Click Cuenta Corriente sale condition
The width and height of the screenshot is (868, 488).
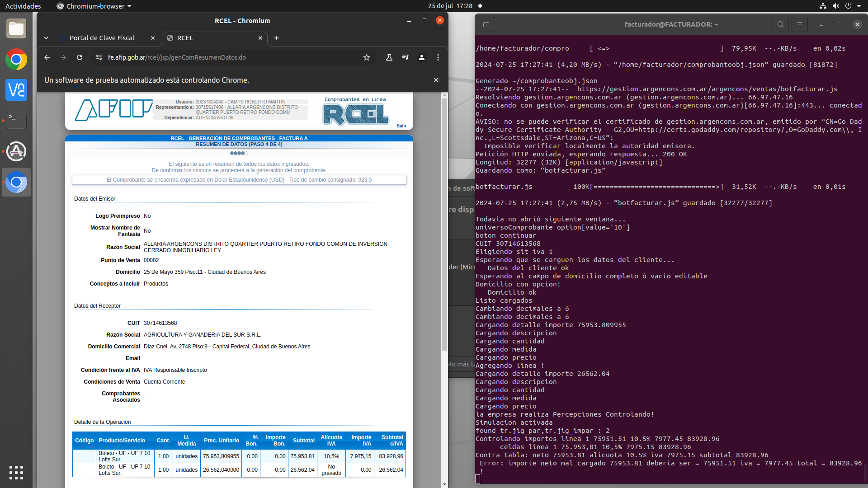pyautogui.click(x=165, y=382)
